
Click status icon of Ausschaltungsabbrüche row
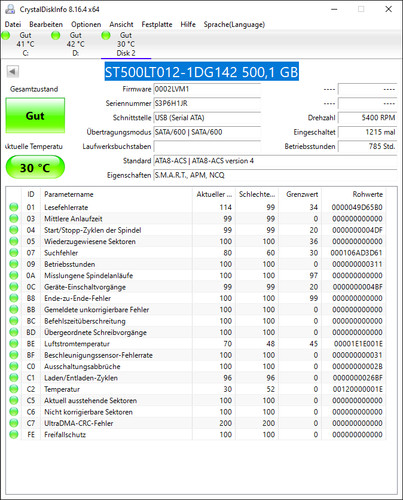point(14,366)
